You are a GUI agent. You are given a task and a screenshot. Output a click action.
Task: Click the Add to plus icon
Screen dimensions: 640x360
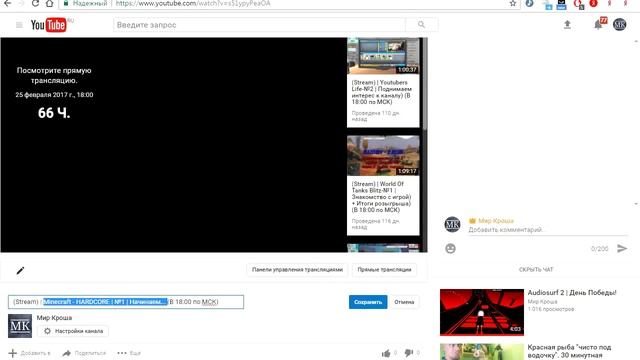click(x=13, y=353)
